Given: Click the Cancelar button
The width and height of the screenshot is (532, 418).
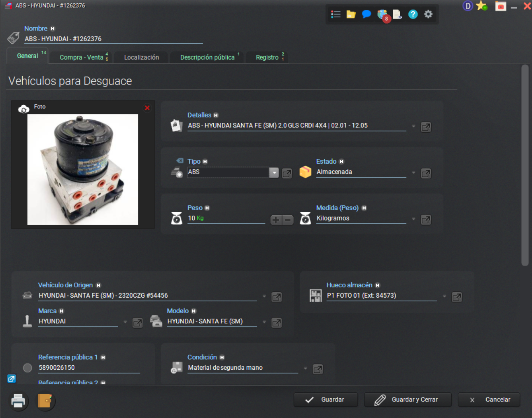Looking at the screenshot, I should [x=489, y=399].
